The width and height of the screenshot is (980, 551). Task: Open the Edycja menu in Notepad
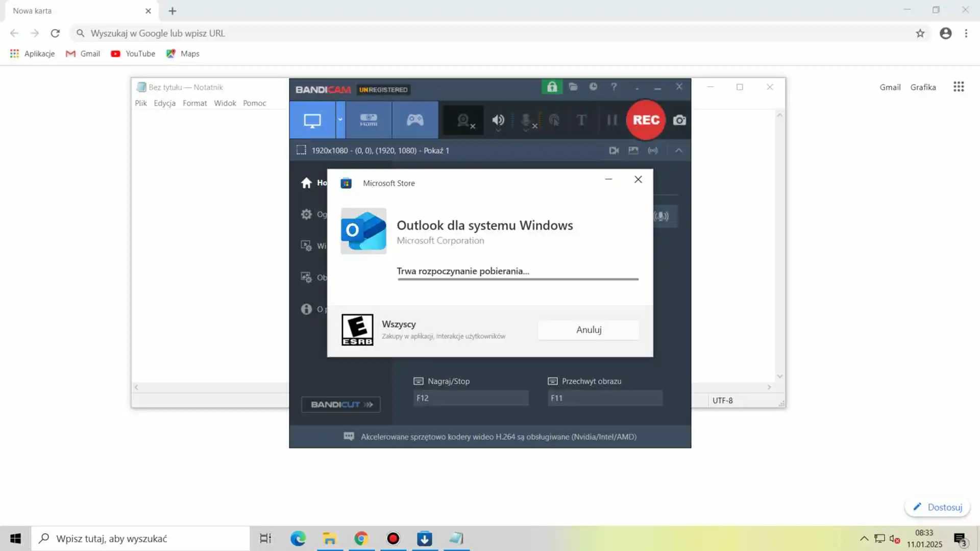click(x=164, y=103)
